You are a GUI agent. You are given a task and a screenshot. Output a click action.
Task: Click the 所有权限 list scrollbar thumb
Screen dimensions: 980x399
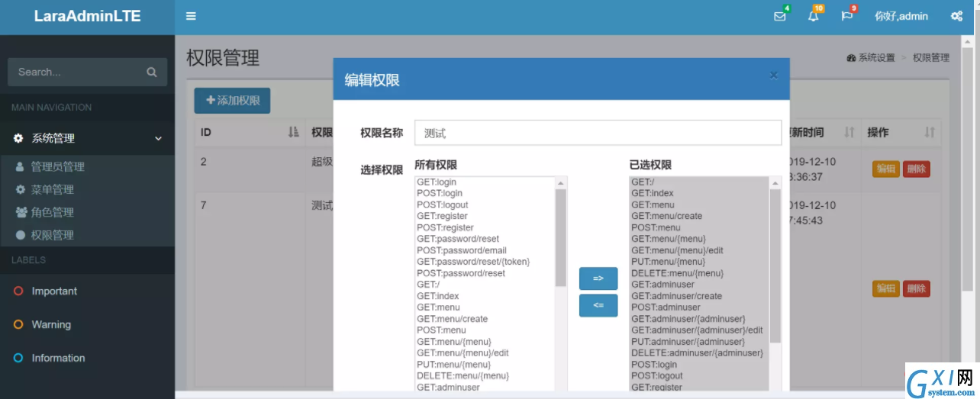(561, 238)
